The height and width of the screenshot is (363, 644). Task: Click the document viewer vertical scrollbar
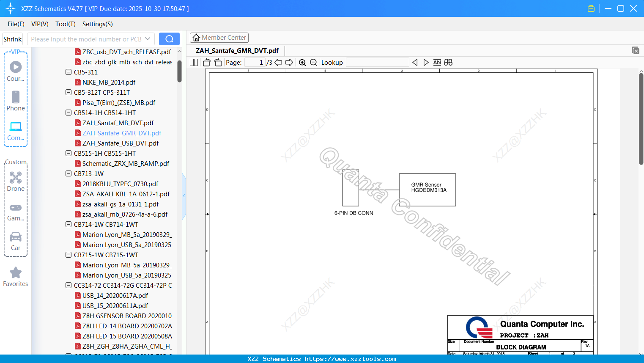[x=641, y=118]
